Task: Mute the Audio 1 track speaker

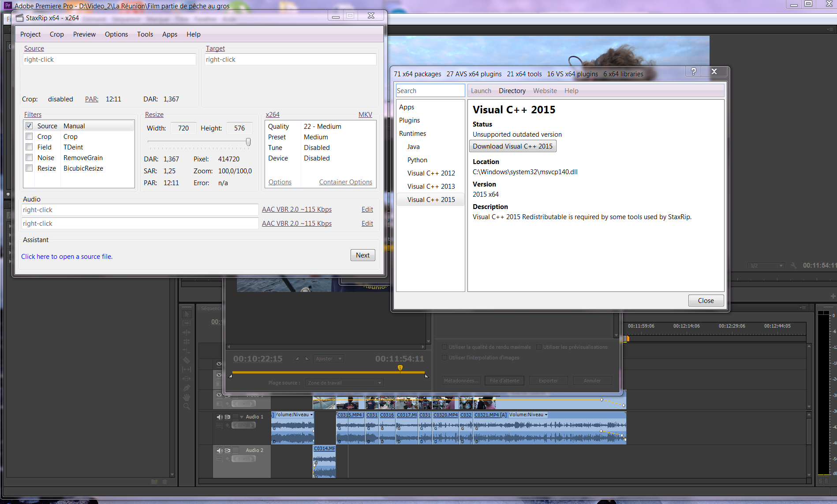Action: 220,417
